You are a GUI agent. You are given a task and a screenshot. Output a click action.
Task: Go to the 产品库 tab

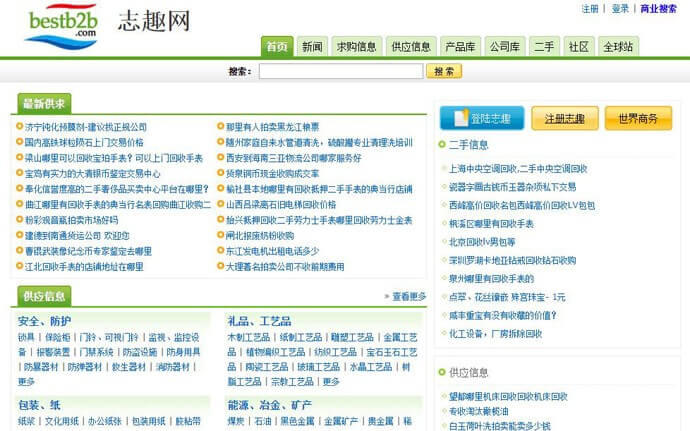point(460,47)
